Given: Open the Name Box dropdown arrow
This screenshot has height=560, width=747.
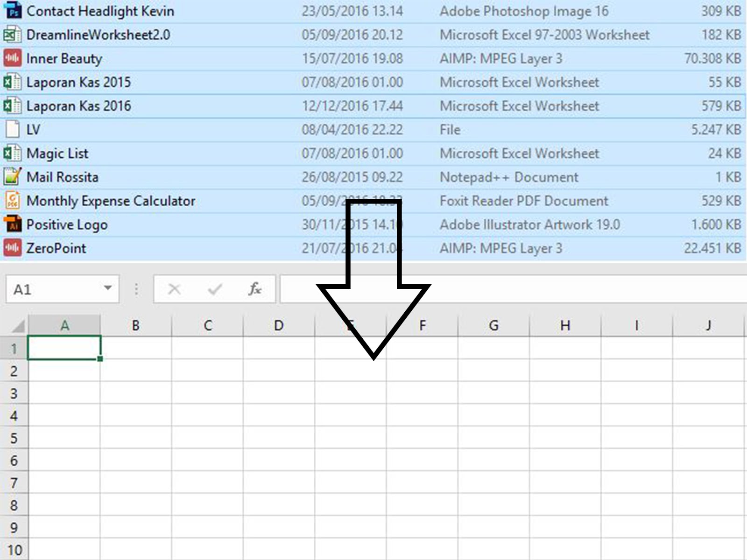Looking at the screenshot, I should coord(106,288).
